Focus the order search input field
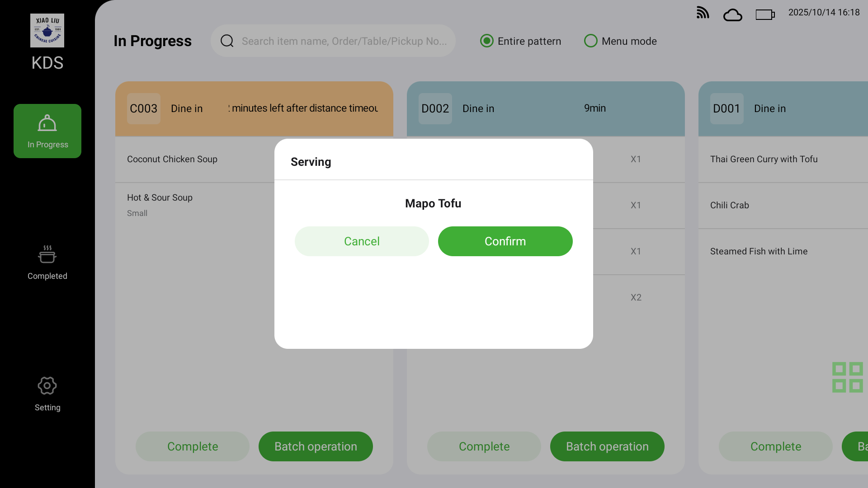Viewport: 868px width, 488px height. tap(344, 41)
